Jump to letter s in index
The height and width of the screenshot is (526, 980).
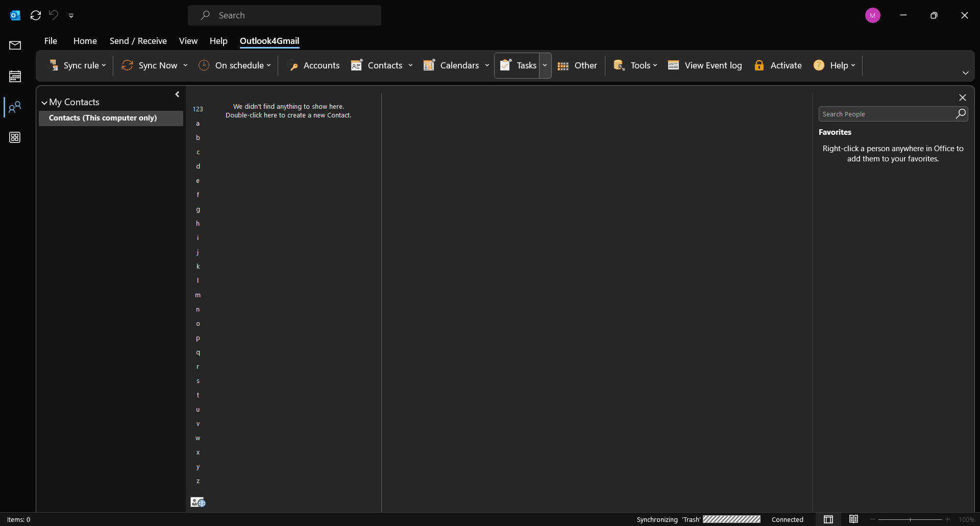click(x=198, y=381)
